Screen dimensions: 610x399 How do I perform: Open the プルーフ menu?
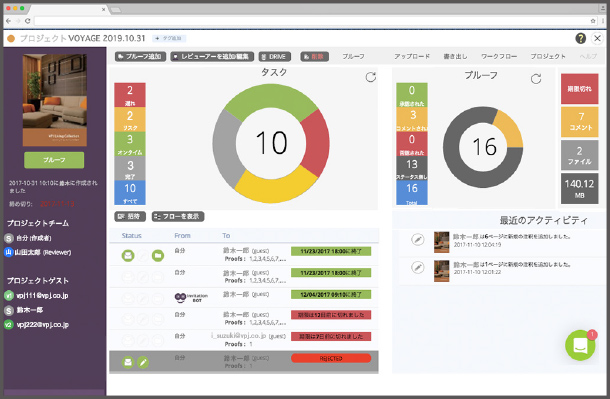pos(353,57)
